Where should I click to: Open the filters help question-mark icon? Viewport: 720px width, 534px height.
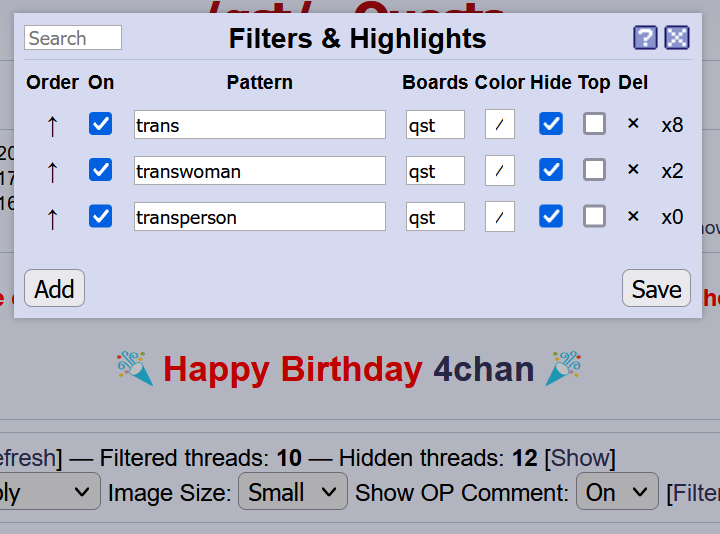pyautogui.click(x=645, y=38)
